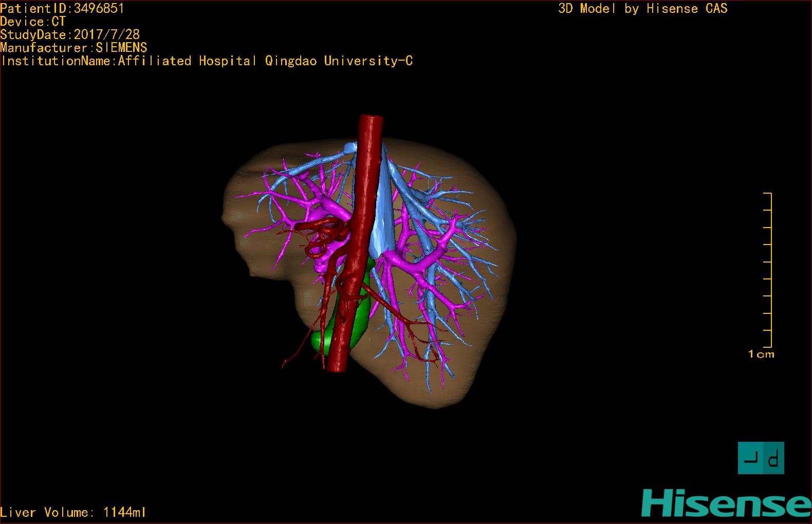
Task: Click the Manufacturer:SIEMENS label
Action: (73, 48)
